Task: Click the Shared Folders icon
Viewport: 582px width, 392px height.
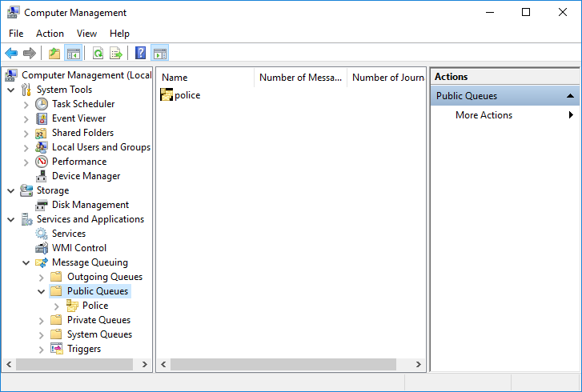Action: tap(41, 133)
